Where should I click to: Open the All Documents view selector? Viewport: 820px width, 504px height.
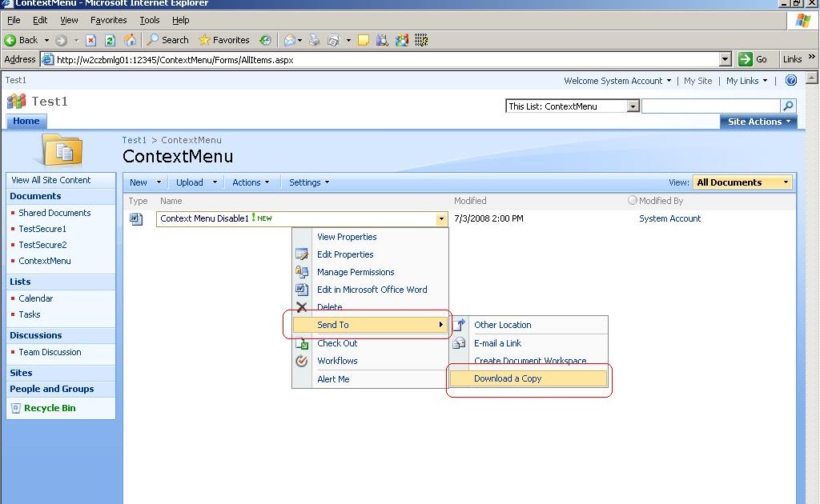pyautogui.click(x=742, y=182)
